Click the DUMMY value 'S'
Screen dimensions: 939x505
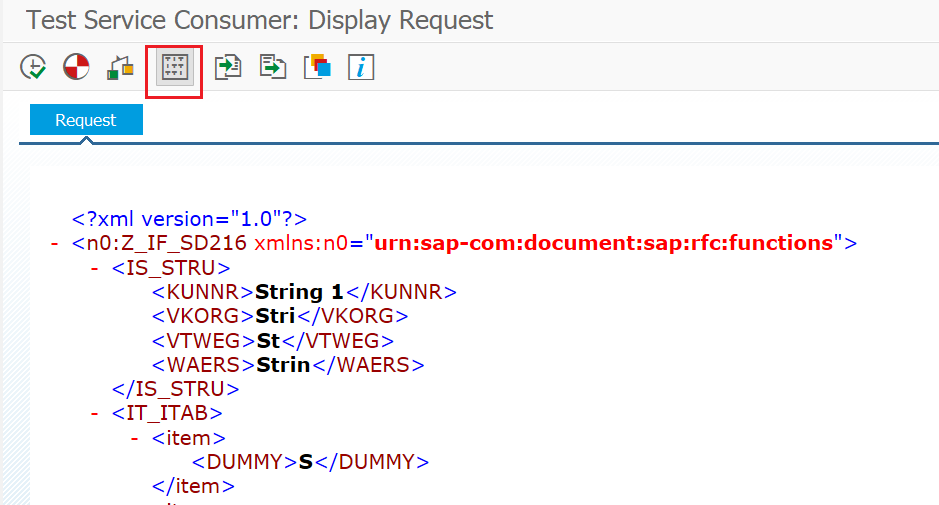pos(305,462)
